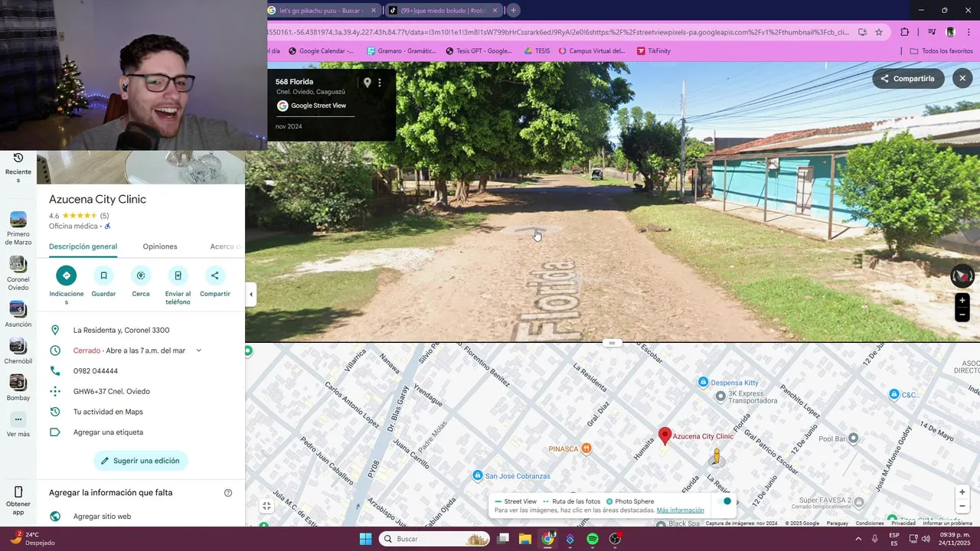Screen dimensions: 980x551
Task: Open the Bombay recent item
Action: coord(18,388)
